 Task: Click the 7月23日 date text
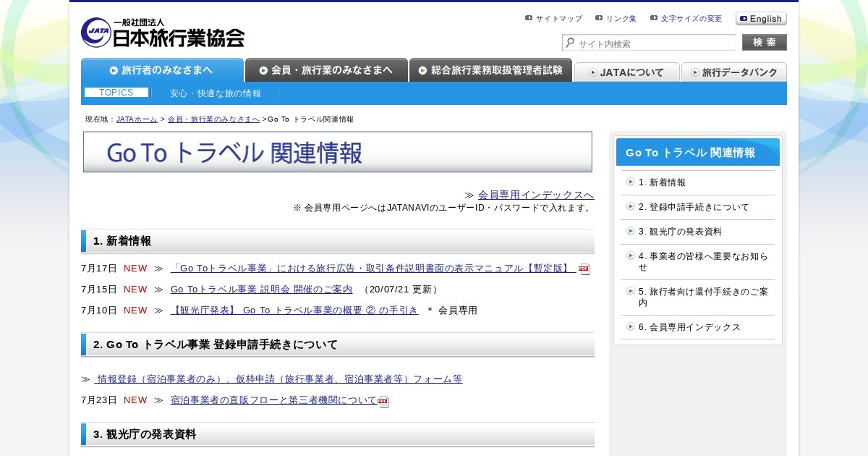click(99, 400)
